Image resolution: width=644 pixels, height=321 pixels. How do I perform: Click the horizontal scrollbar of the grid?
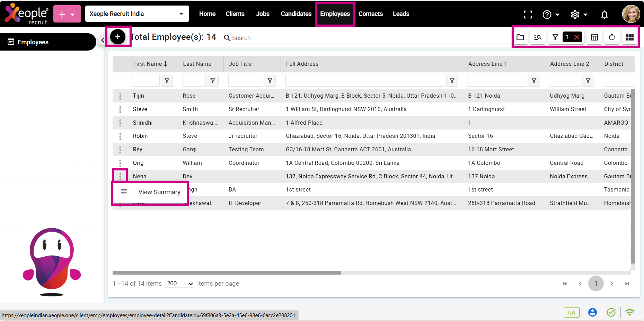pyautogui.click(x=227, y=273)
